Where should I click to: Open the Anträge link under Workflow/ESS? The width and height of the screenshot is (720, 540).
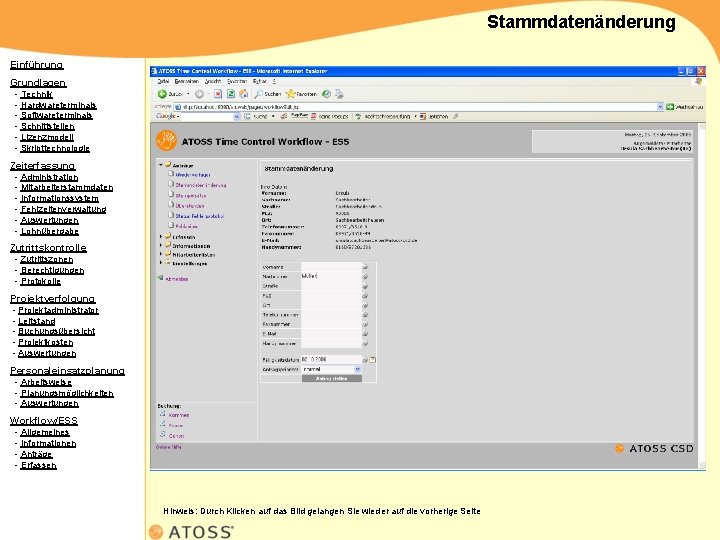[x=36, y=454]
